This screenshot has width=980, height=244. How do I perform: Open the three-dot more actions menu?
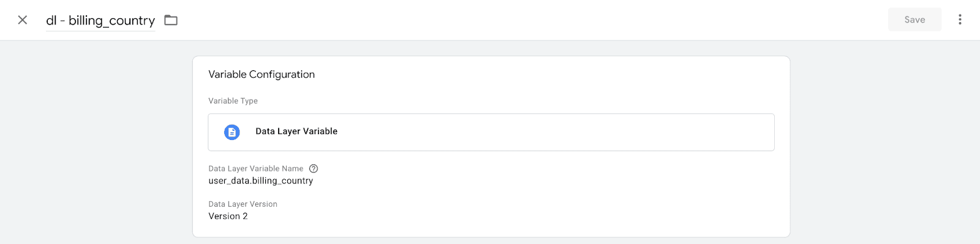click(x=960, y=20)
